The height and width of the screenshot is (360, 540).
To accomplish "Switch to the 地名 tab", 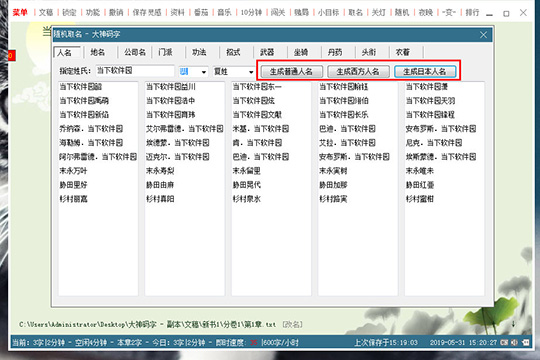I will [x=97, y=52].
